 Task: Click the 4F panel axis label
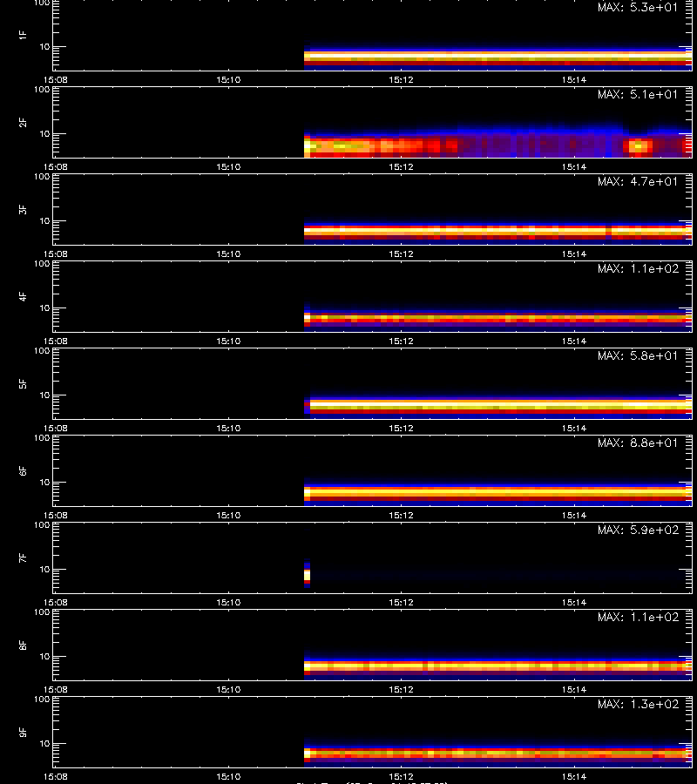[23, 296]
